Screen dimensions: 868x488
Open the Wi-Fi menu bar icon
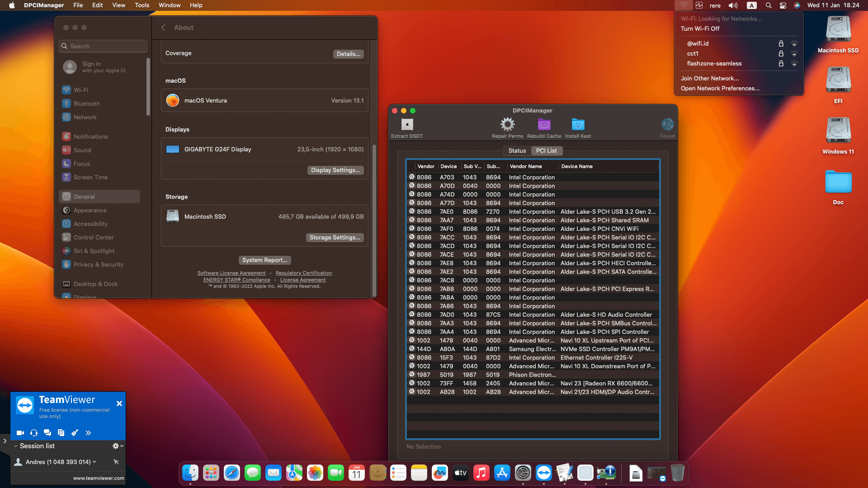coord(684,5)
